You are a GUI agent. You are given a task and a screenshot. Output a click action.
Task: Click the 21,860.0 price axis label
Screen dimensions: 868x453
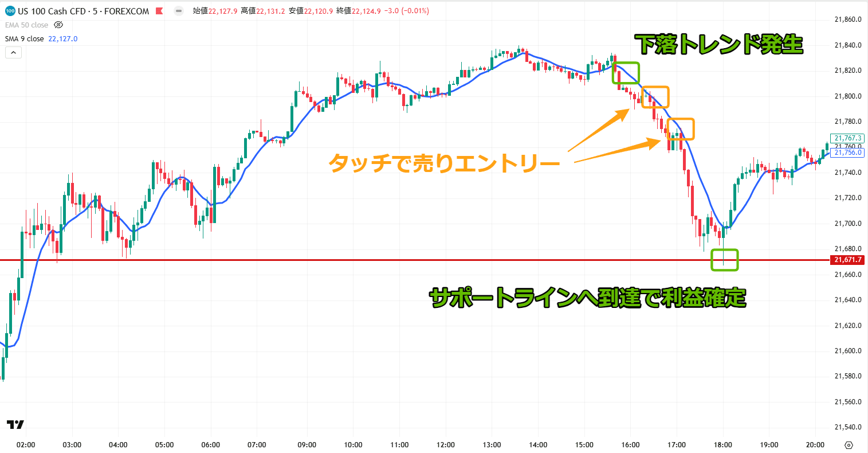[x=848, y=19]
